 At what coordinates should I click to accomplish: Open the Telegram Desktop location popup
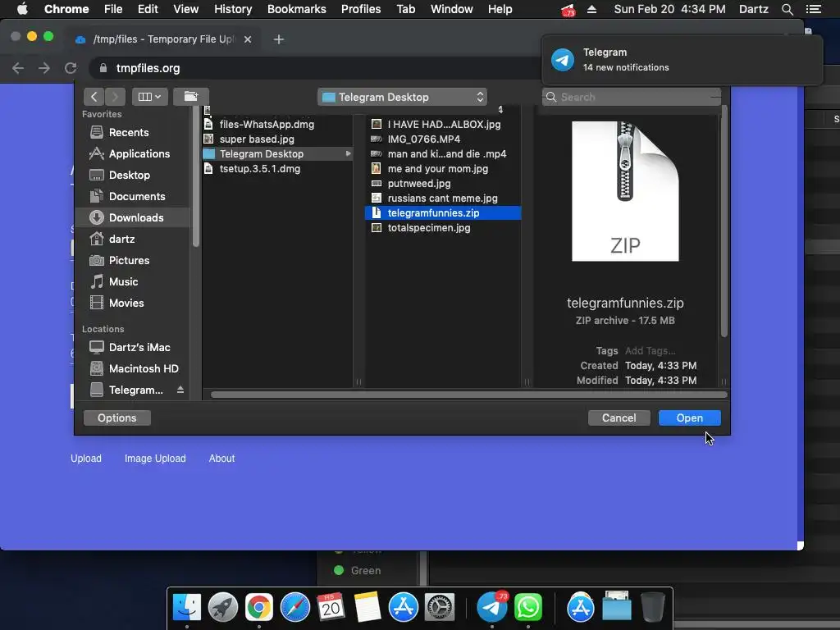(402, 97)
